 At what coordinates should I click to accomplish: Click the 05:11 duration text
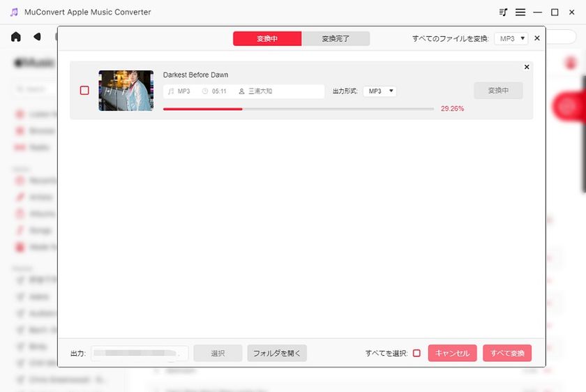coord(219,91)
